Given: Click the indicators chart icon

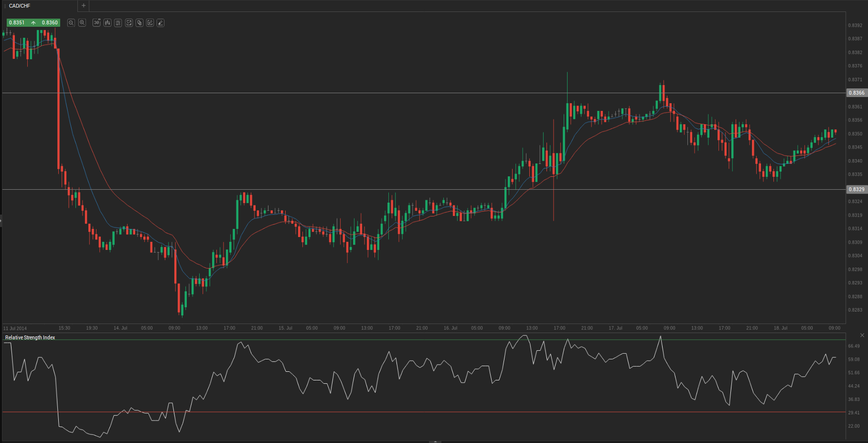Looking at the screenshot, I should [129, 23].
